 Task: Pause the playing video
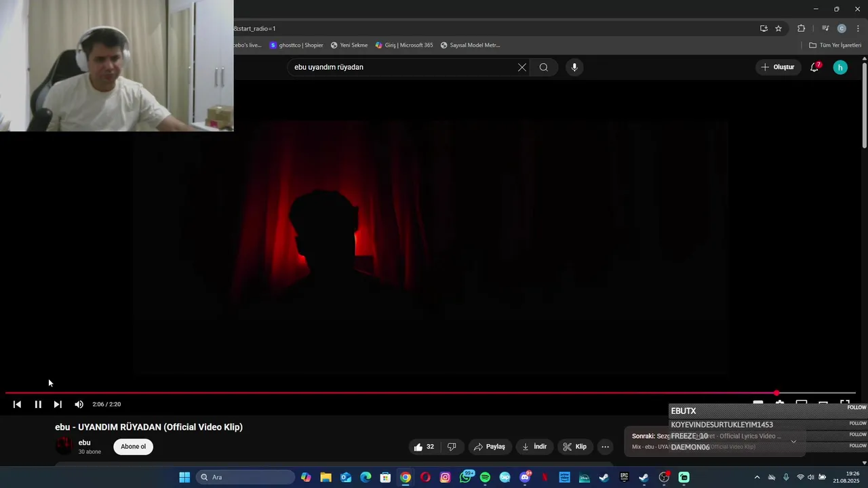[x=38, y=405]
